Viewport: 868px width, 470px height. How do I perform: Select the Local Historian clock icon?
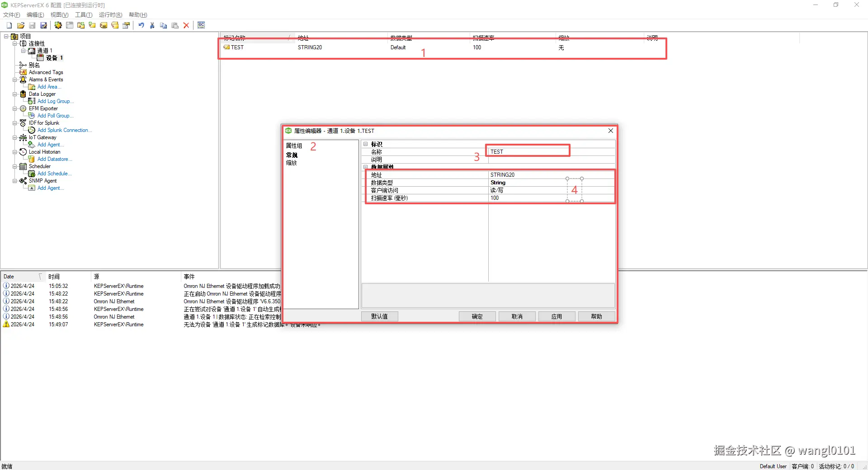coord(23,152)
